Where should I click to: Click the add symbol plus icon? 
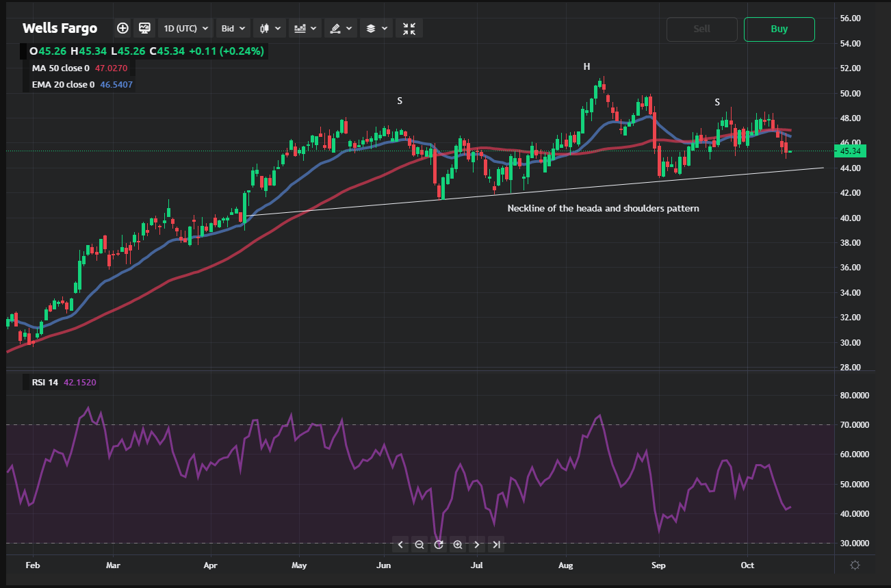(x=122, y=28)
